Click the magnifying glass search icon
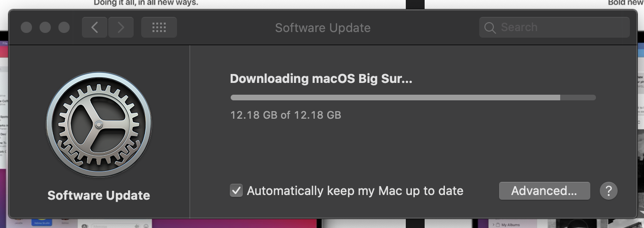The image size is (644, 228). click(490, 28)
